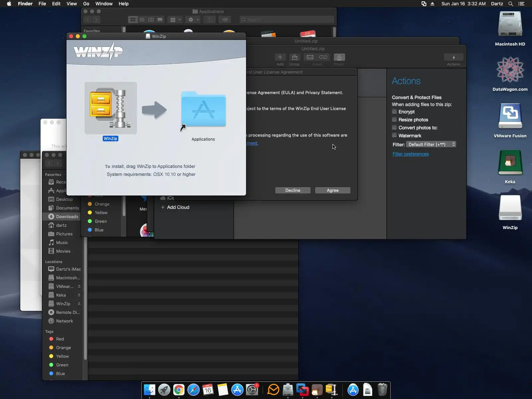Click Add Cloud in the WinZip sidebar

pyautogui.click(x=175, y=207)
